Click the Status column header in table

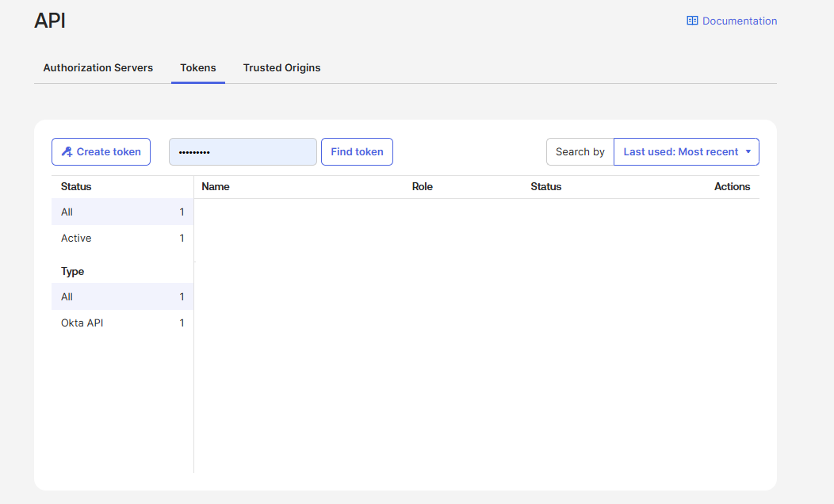click(x=546, y=187)
